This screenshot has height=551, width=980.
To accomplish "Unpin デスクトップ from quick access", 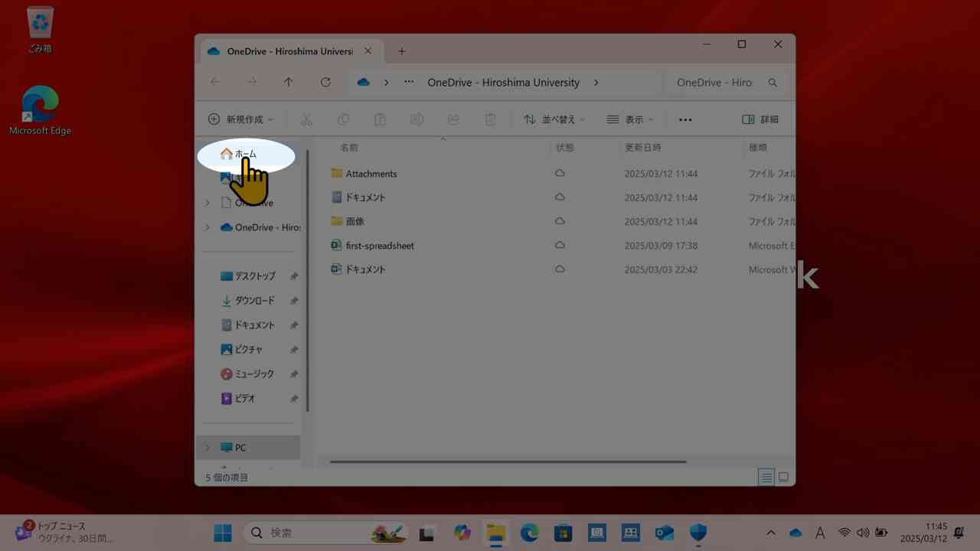I will coord(294,276).
